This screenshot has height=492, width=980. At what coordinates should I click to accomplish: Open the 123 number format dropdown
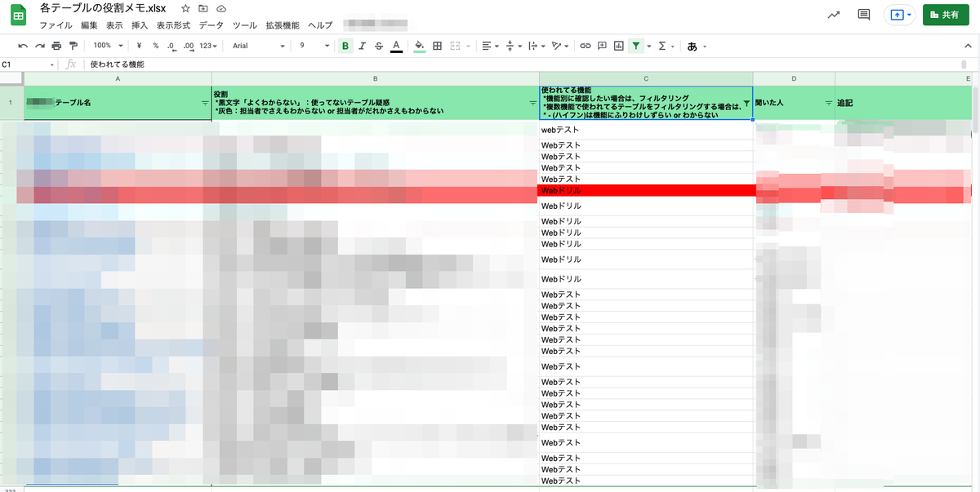(206, 47)
